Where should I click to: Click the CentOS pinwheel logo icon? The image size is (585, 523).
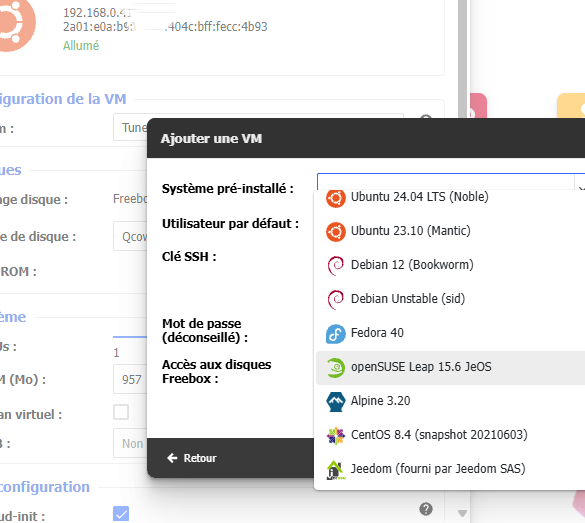coord(335,436)
